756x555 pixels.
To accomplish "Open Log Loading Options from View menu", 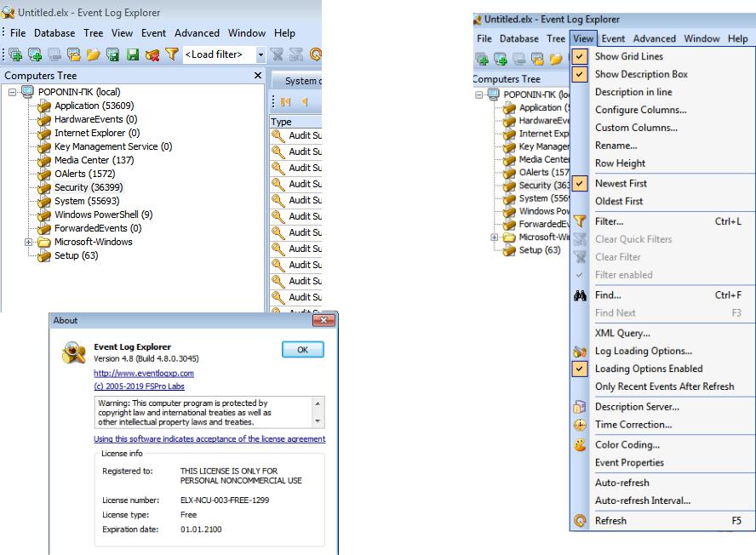I will [x=663, y=351].
